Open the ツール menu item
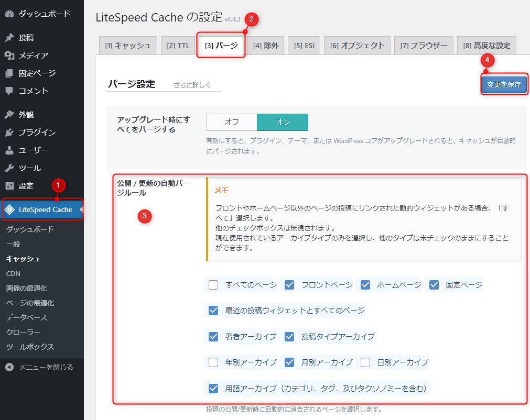This screenshot has width=530, height=420. pos(42,168)
